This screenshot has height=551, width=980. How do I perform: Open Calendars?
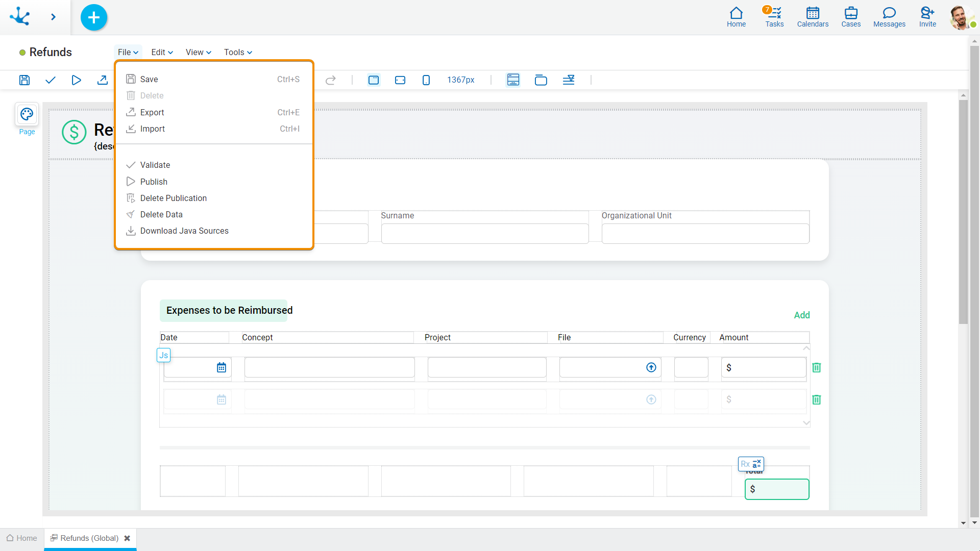[813, 17]
